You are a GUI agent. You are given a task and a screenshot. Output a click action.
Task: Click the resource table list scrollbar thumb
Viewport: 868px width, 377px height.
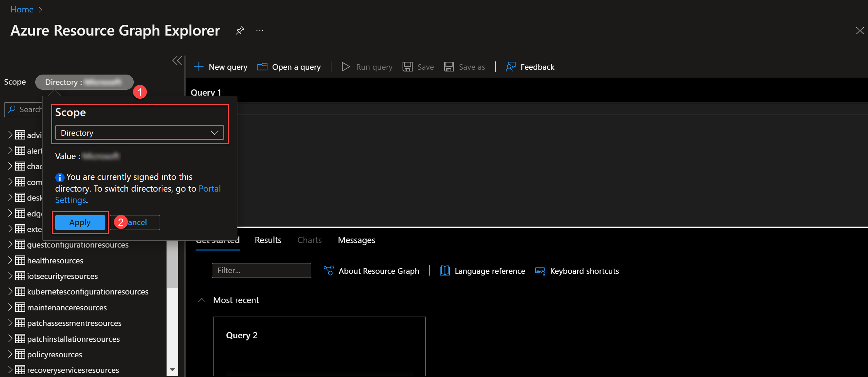pos(172,264)
